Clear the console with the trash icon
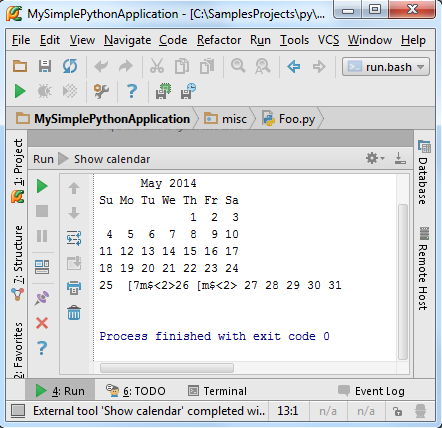442x428 pixels. (74, 313)
